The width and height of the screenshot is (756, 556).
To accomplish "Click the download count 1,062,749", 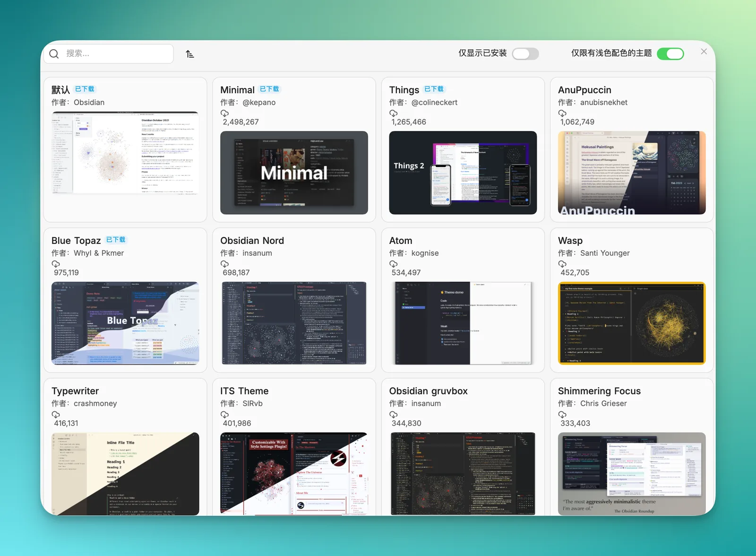I will 577,122.
